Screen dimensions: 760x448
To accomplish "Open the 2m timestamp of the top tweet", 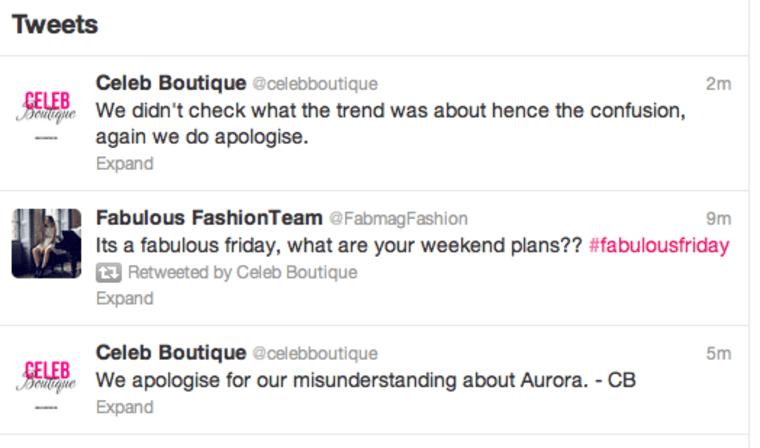I will [718, 84].
